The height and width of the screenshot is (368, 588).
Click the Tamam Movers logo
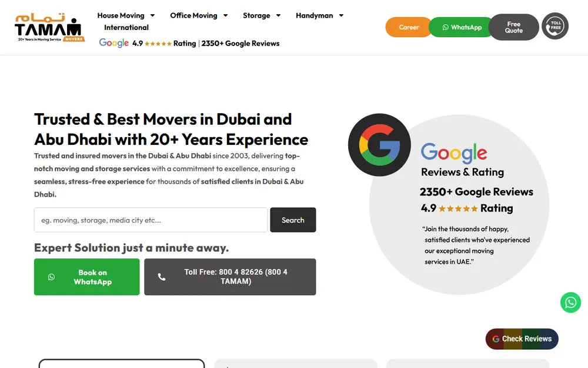tap(49, 28)
